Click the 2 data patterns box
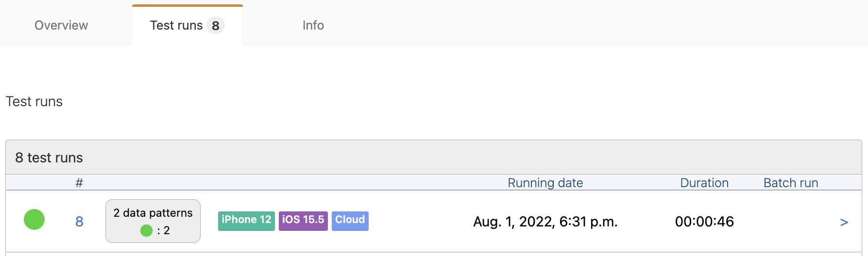This screenshot has width=868, height=256. click(153, 221)
